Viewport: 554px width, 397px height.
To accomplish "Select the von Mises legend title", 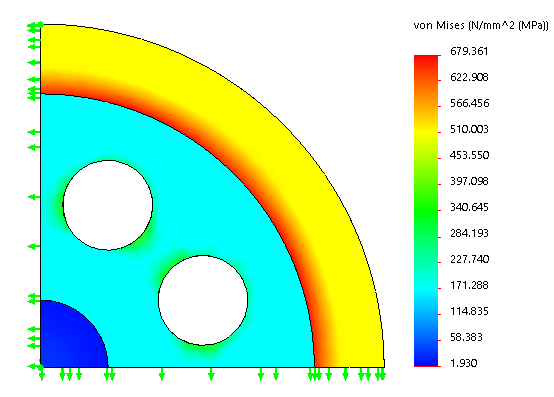I will (481, 25).
